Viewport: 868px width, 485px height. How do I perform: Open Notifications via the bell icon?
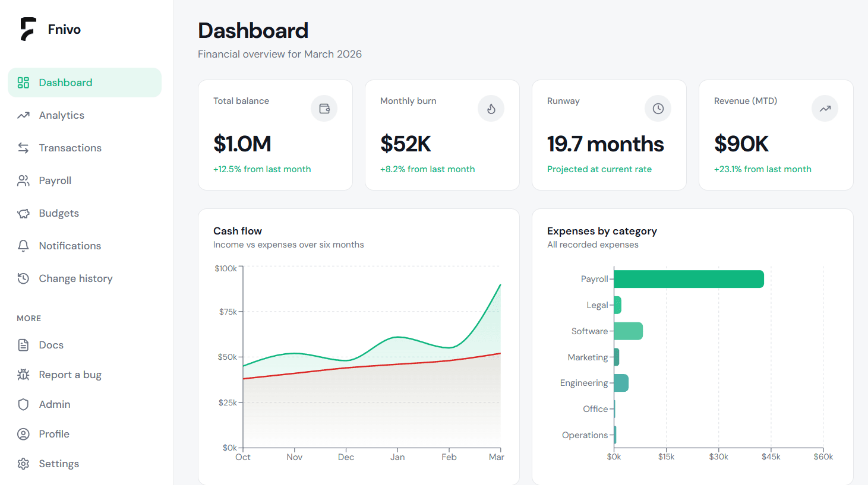23,246
